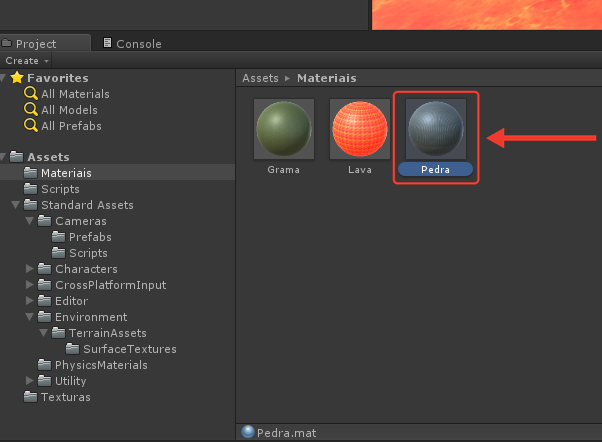This screenshot has width=602, height=442.
Task: Click the Prefabs folder icon under Cameras
Action: (x=58, y=237)
